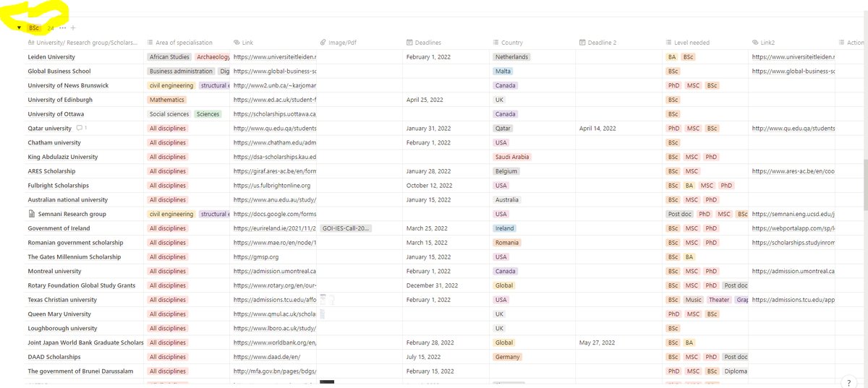Click the Belgium country tag
The width and height of the screenshot is (868, 388).
[506, 171]
